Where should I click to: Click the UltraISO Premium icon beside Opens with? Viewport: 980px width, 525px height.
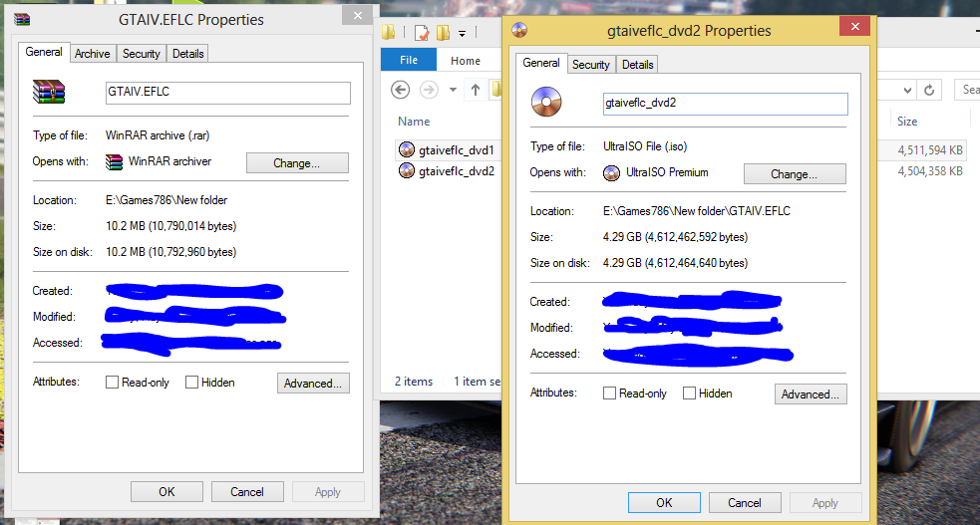pos(611,173)
